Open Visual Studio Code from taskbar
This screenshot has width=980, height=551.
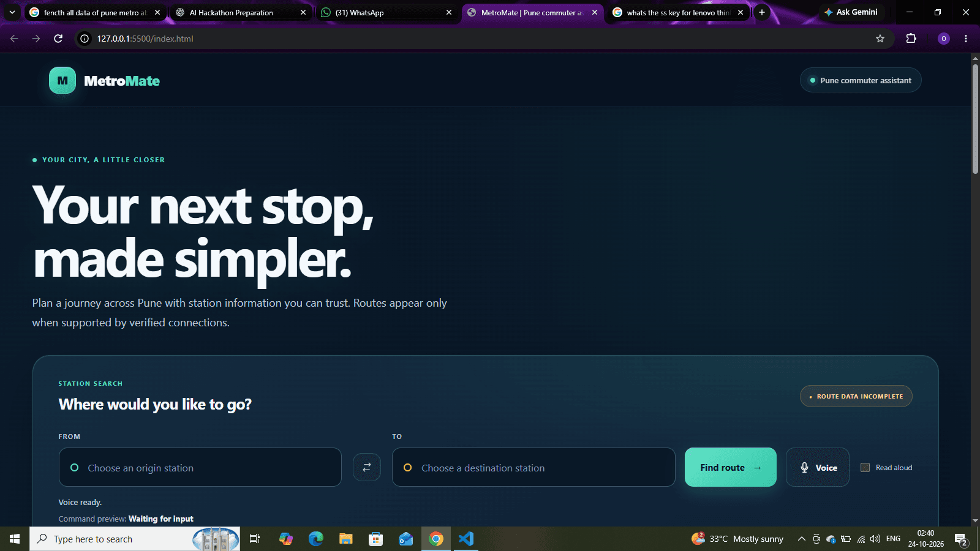[466, 539]
